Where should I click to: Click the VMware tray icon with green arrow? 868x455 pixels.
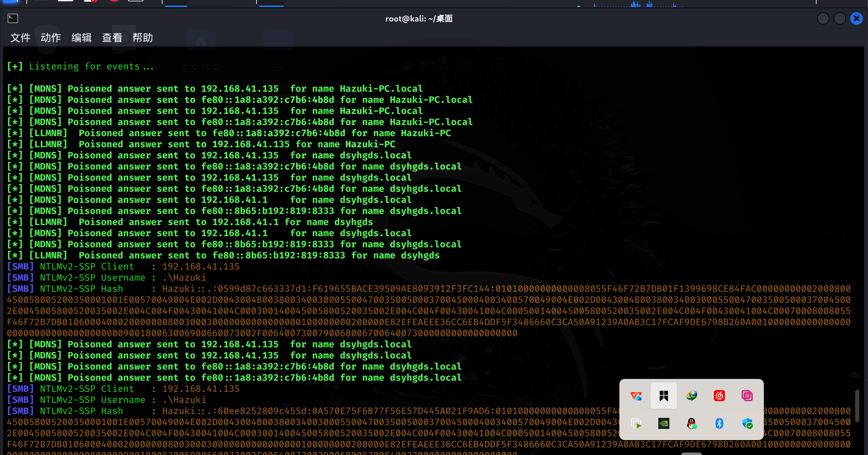(x=636, y=423)
